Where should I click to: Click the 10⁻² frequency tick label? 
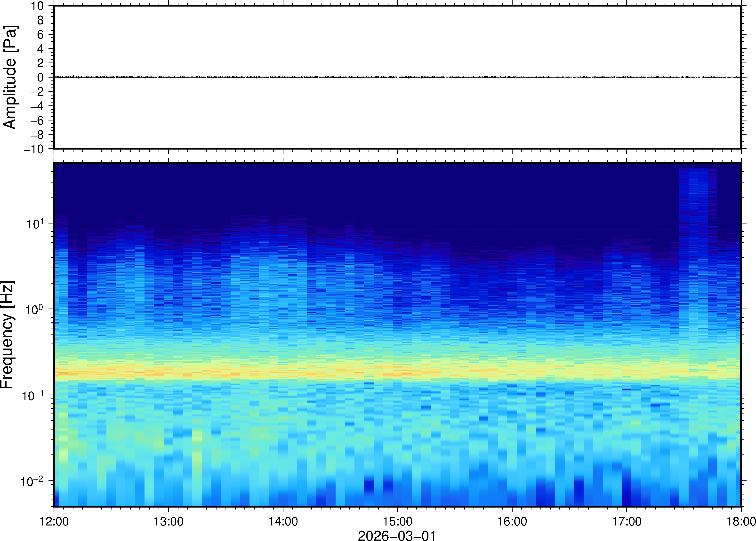pos(32,481)
